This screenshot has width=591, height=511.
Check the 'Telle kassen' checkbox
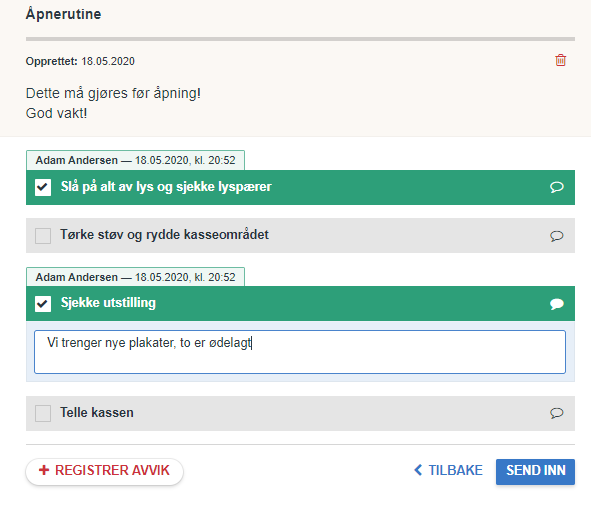pos(43,413)
